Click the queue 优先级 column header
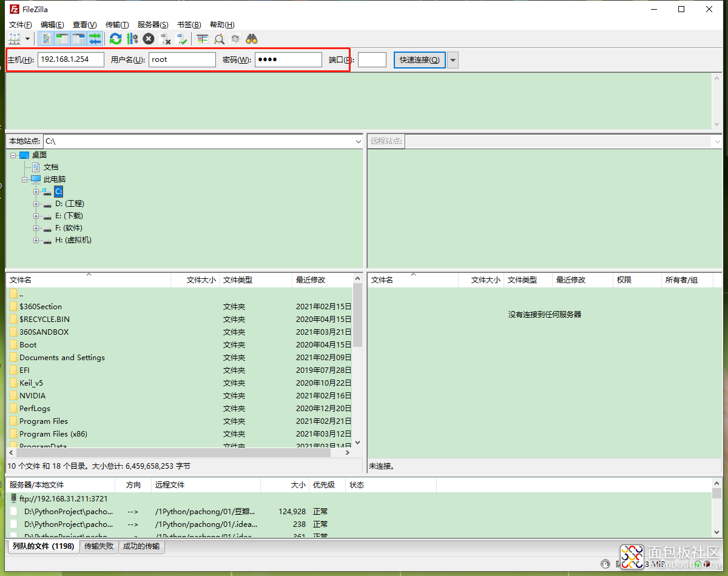The height and width of the screenshot is (576, 728). click(327, 485)
